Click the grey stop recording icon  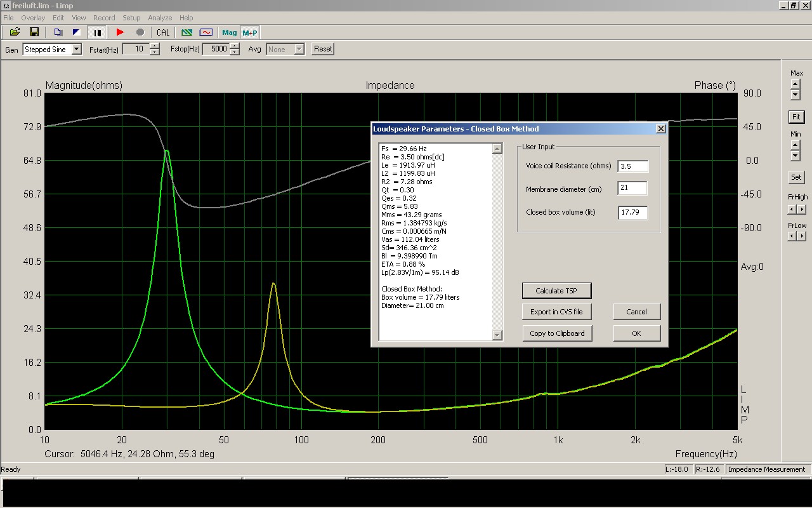pyautogui.click(x=140, y=32)
